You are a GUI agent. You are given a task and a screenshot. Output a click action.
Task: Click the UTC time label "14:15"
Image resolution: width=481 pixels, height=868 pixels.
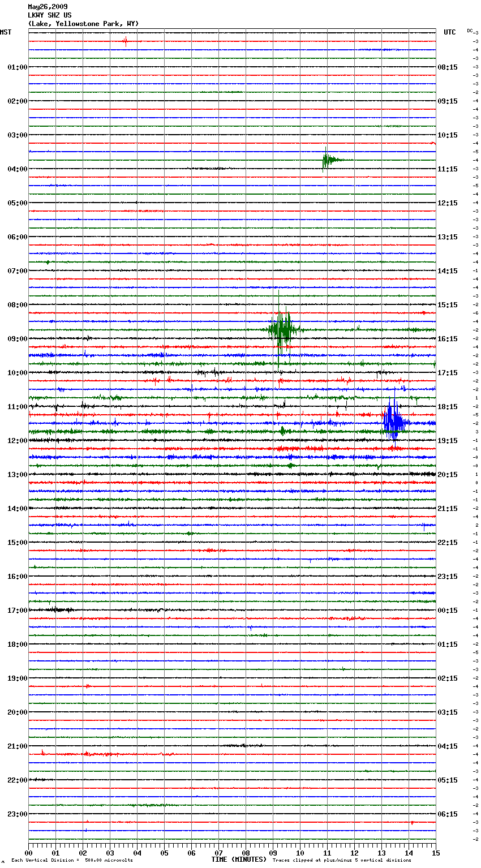coord(448,271)
